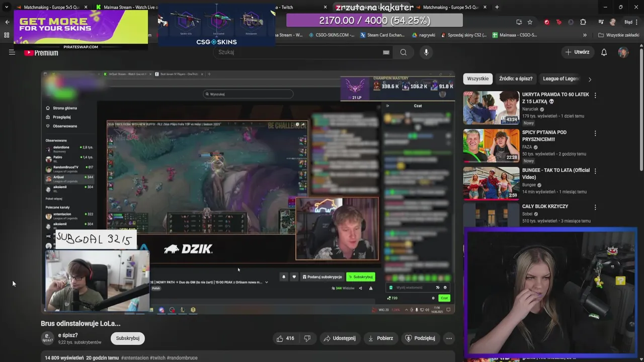The image size is (644, 362).
Task: Open UKRYTA PRAWDA DO 60 LATEK thumbnail
Action: (491, 108)
